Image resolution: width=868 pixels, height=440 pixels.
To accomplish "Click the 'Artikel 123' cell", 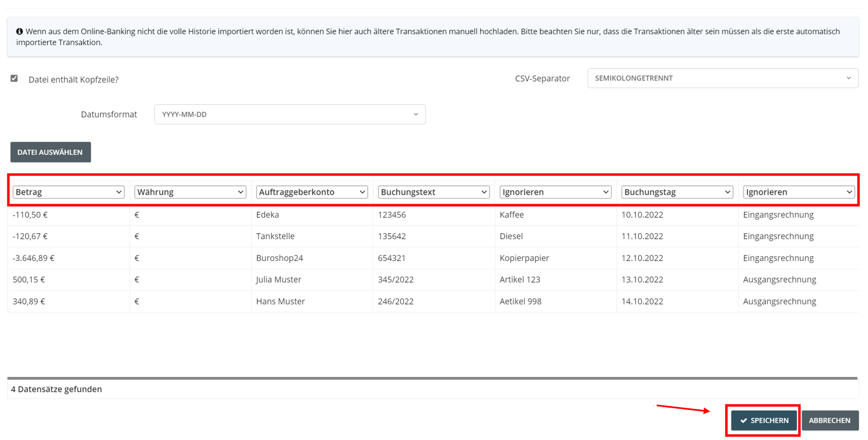I will click(x=556, y=279).
